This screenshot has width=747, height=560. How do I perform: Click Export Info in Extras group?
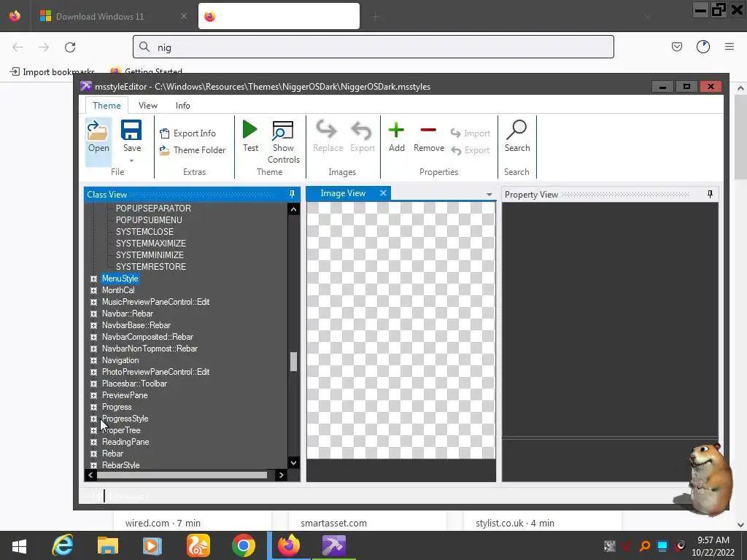point(187,133)
